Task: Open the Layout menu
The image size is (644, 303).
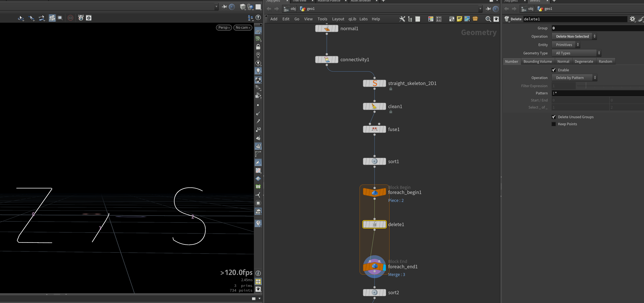Action: [x=338, y=19]
